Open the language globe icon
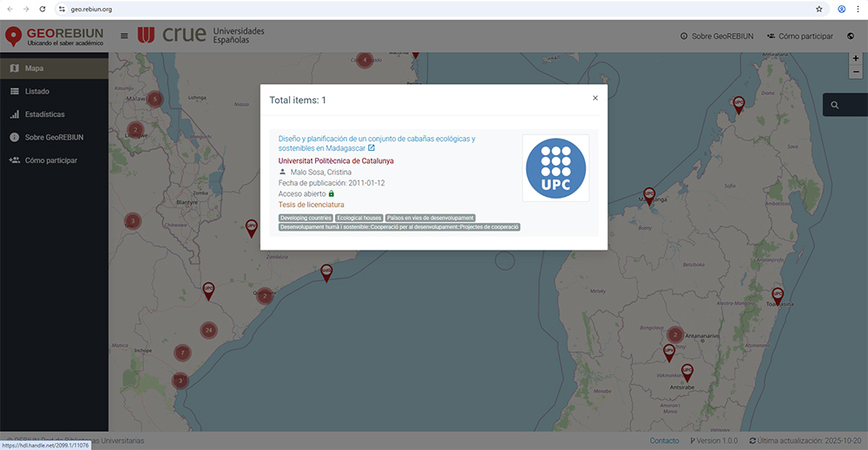This screenshot has height=450, width=868. [850, 36]
